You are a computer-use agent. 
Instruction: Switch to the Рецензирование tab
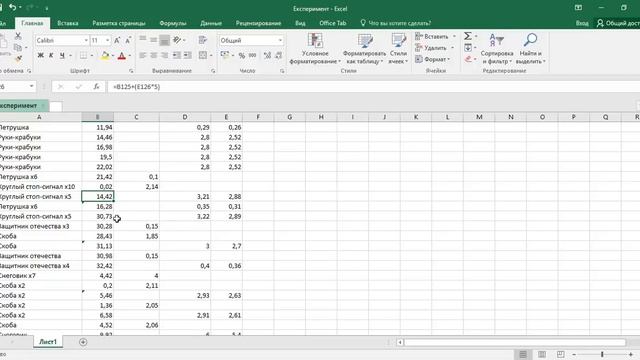point(258,23)
